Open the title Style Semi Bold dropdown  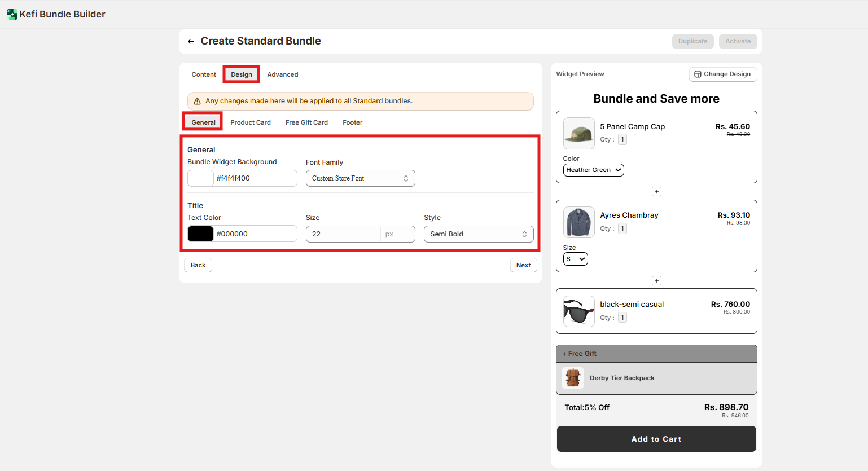click(x=478, y=234)
